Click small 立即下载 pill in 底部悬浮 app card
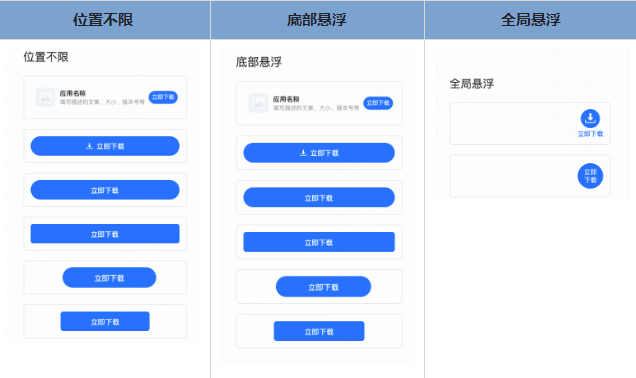Image resolution: width=636 pixels, height=378 pixels. click(x=378, y=103)
